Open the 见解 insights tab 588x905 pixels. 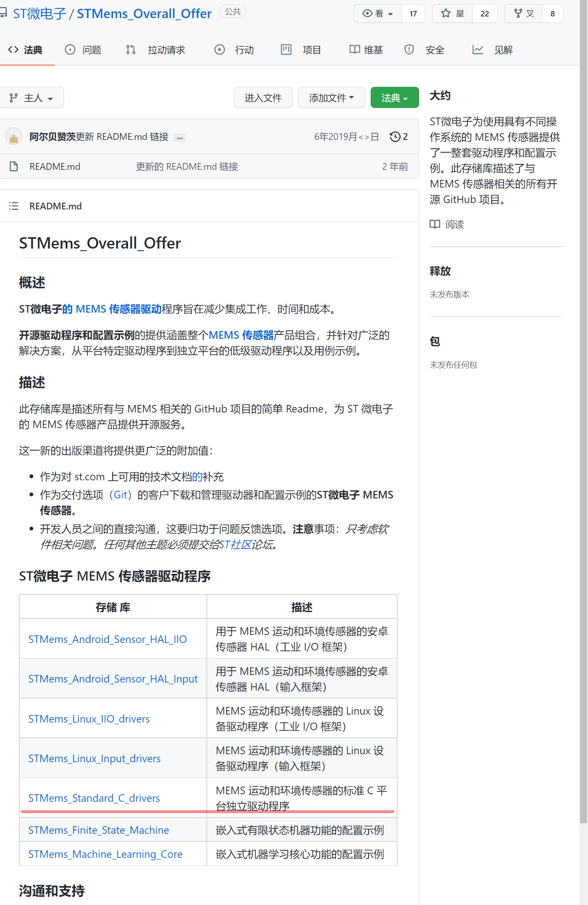click(492, 50)
